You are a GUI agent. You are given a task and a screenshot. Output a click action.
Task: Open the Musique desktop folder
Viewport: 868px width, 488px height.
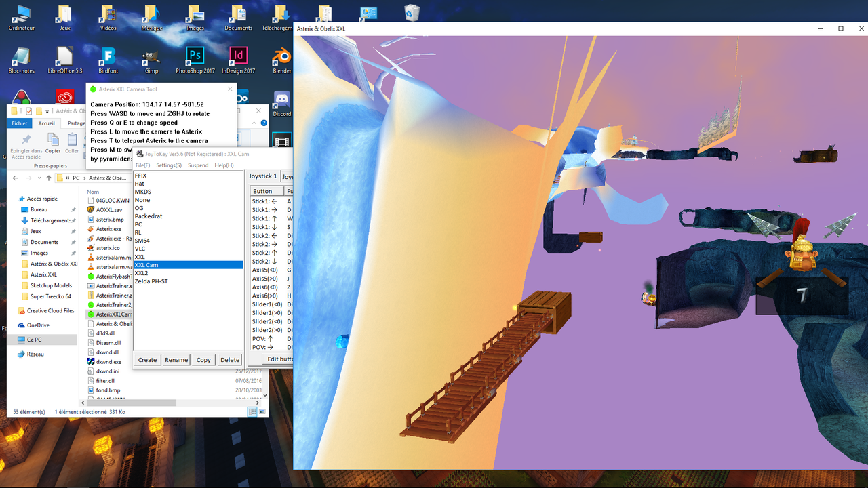click(x=151, y=18)
